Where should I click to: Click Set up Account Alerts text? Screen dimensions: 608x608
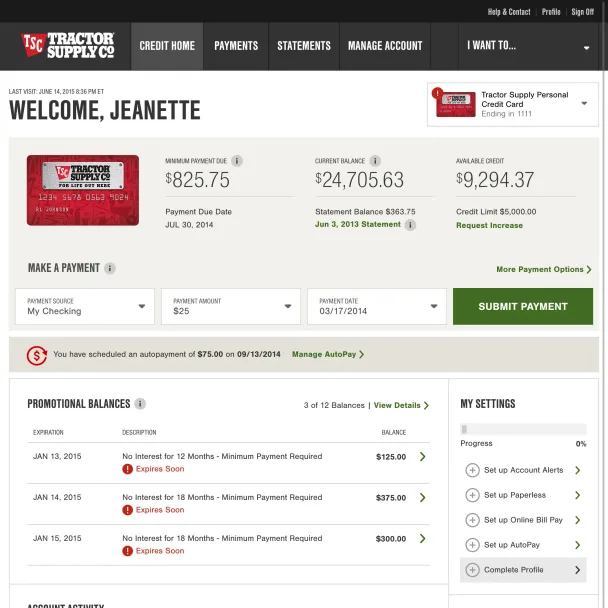523,470
